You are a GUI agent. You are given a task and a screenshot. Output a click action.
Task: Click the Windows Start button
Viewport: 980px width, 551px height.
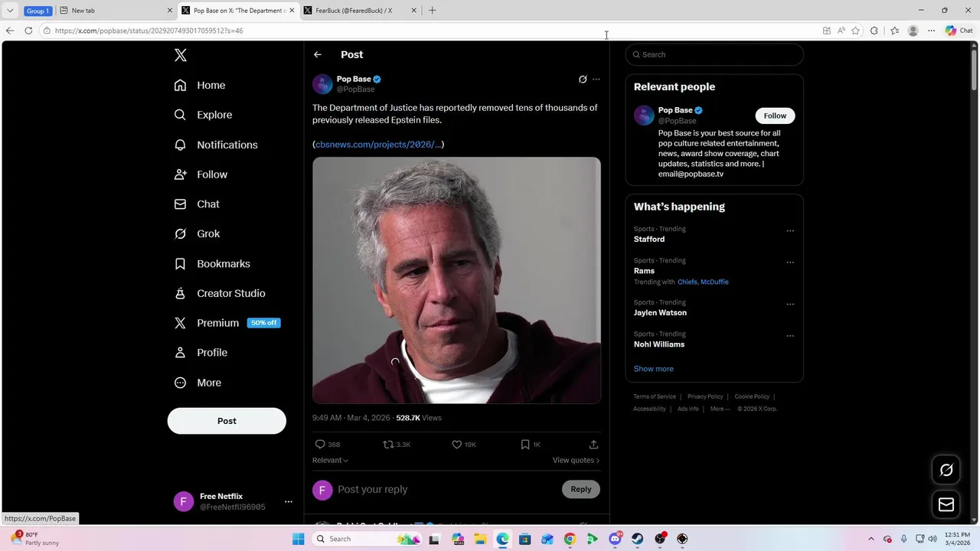[299, 539]
